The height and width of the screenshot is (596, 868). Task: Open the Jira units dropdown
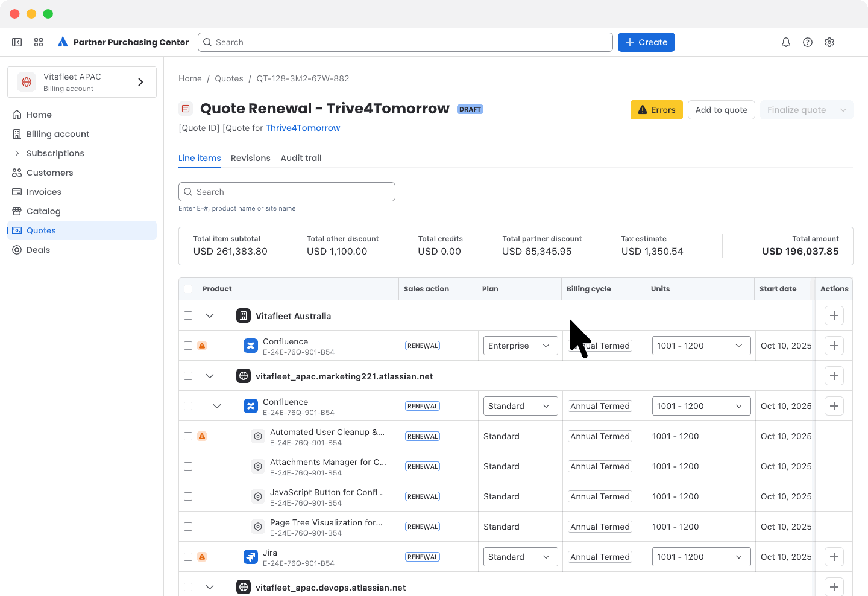(x=702, y=557)
